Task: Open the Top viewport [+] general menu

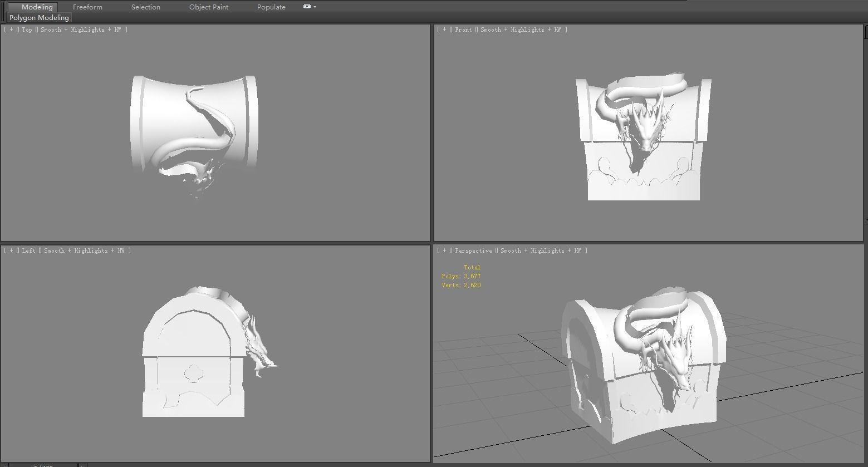Action: point(11,30)
